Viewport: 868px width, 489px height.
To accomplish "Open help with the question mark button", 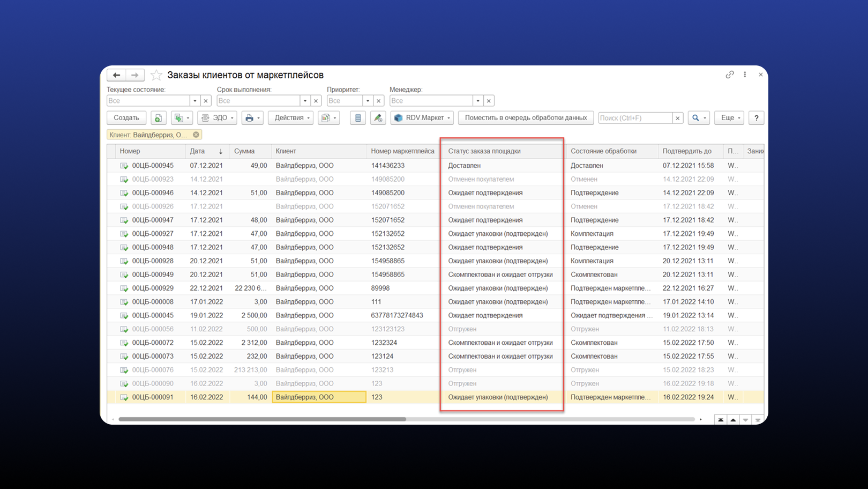I will [757, 118].
